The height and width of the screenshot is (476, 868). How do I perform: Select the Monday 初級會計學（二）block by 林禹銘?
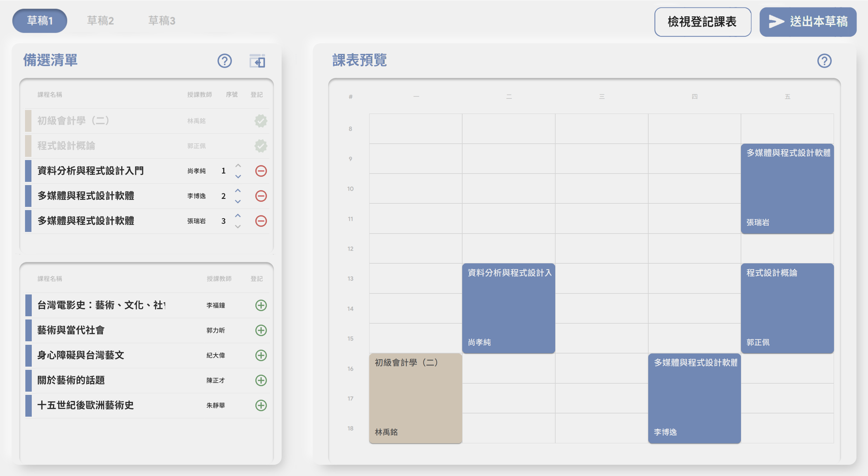(x=415, y=398)
